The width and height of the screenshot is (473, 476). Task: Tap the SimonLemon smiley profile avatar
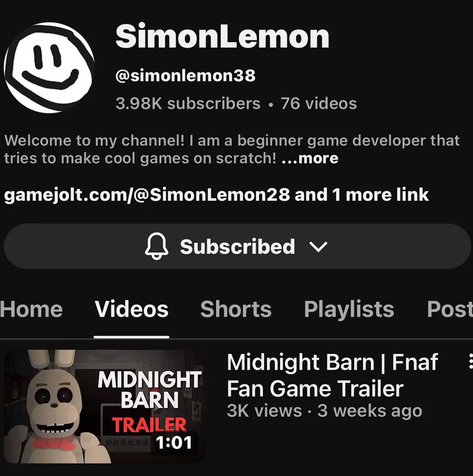49,67
